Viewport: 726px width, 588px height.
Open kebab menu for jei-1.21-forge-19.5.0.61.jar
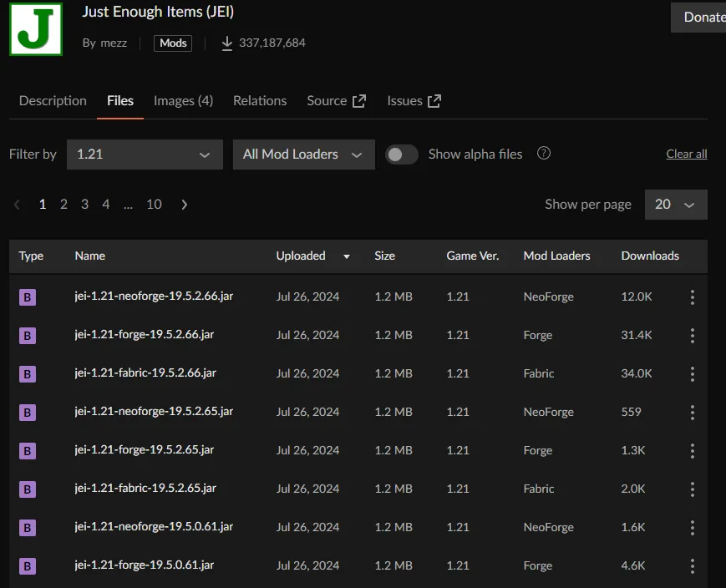coord(692,566)
